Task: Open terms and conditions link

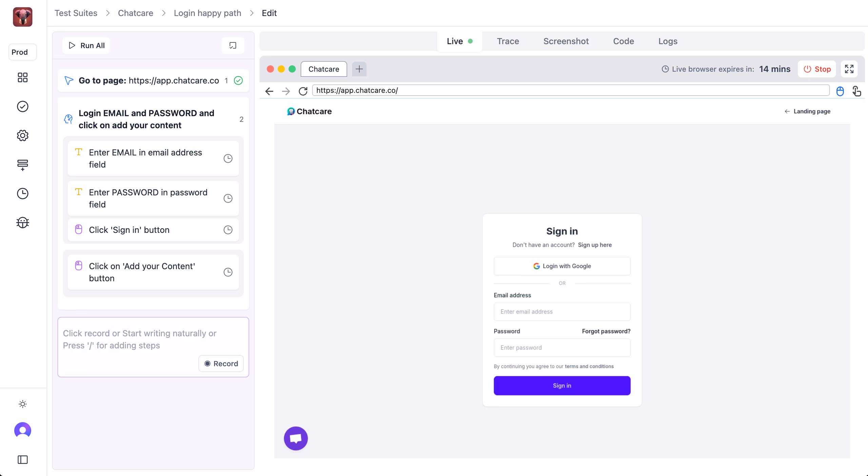Action: click(x=589, y=366)
